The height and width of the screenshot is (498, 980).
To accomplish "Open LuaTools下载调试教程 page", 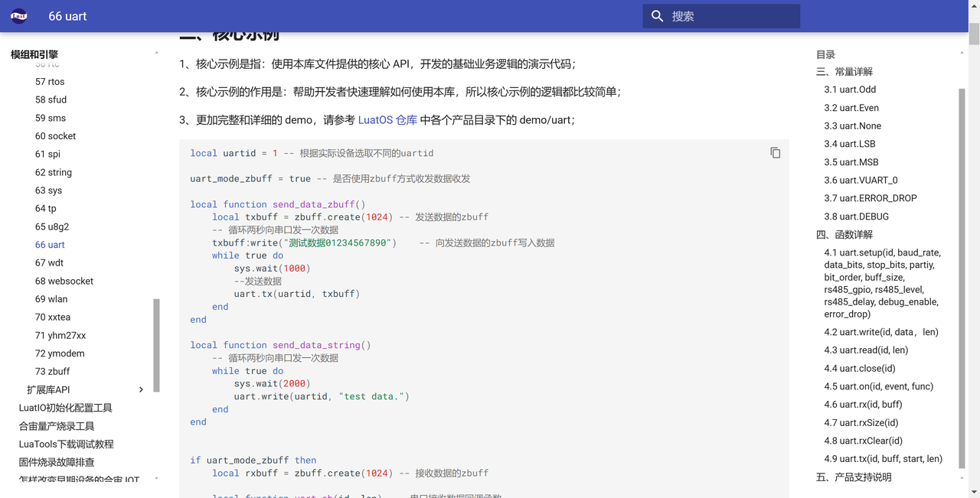I will pyautogui.click(x=66, y=444).
